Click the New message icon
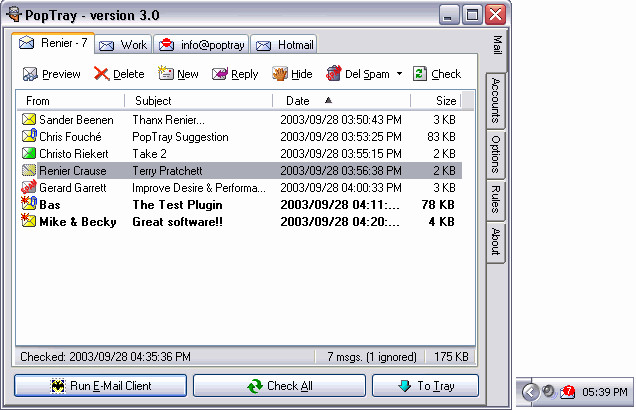This screenshot has height=410, width=636. click(x=165, y=73)
